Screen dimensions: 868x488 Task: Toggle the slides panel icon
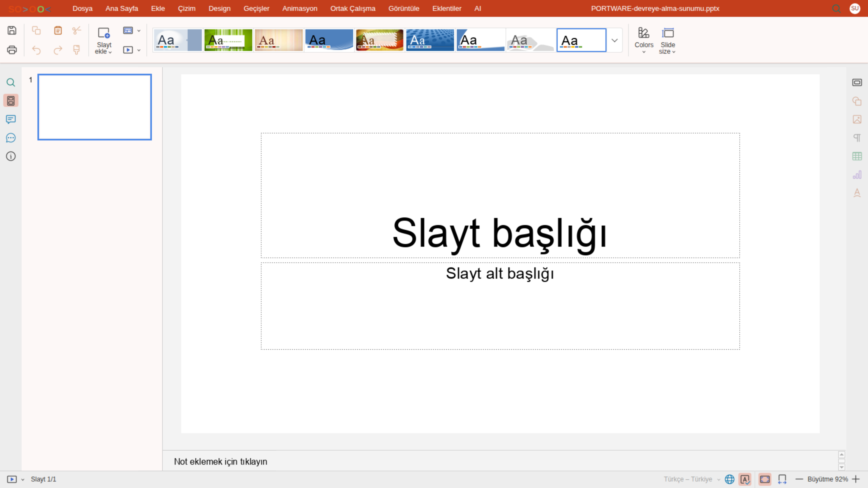click(11, 101)
